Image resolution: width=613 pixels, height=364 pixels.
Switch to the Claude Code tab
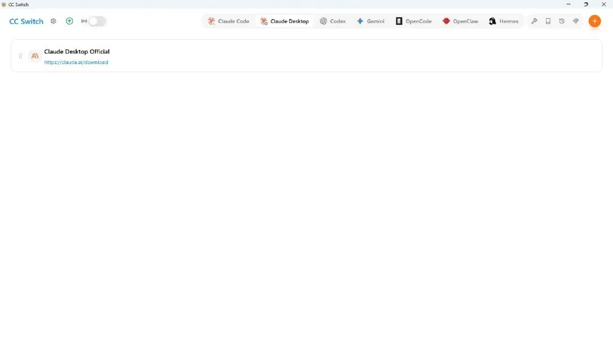coord(229,21)
